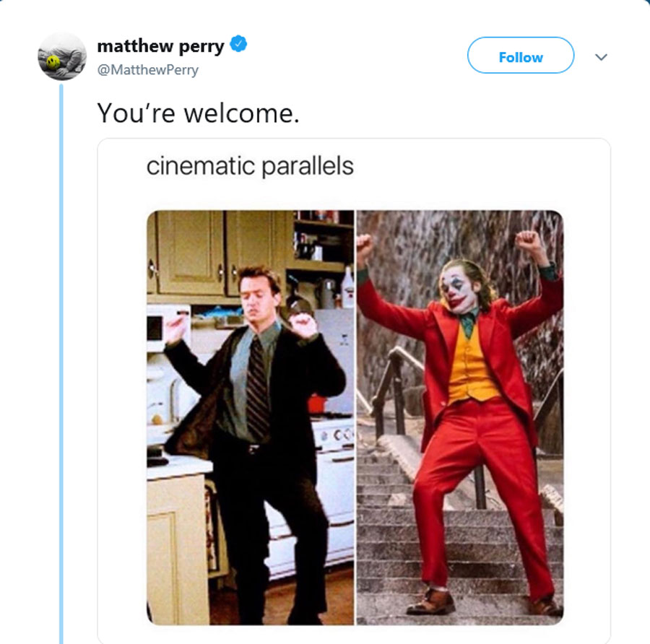Open the kitchen dancing photo on the left

coord(251,418)
